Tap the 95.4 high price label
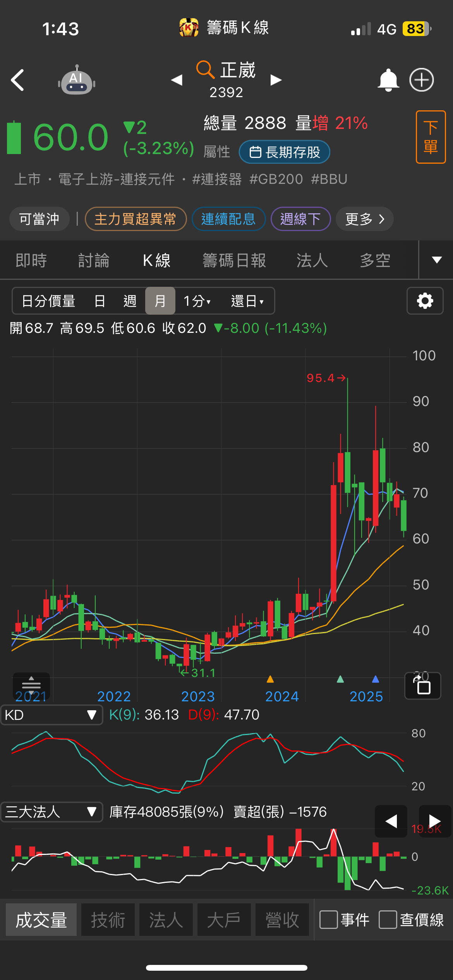Viewport: 453px width, 980px height. 321,378
